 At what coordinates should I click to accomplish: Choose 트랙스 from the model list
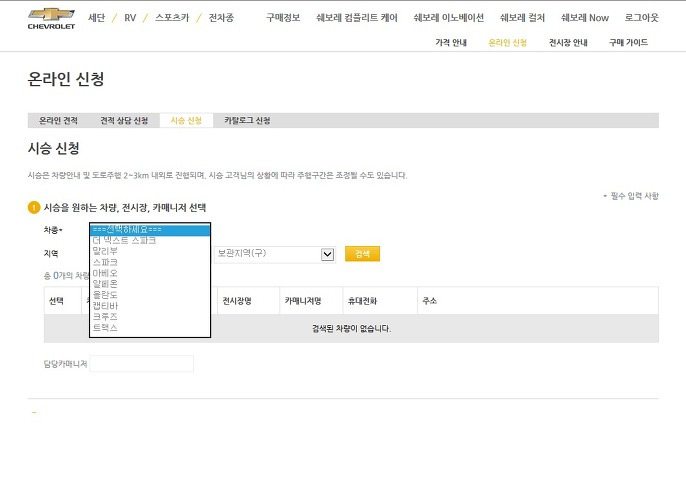click(150, 327)
